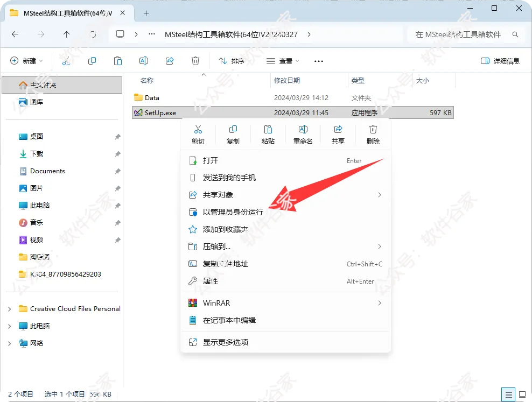Sort by 修改日期 column header
Viewport: 532px width, 402px height.
287,81
